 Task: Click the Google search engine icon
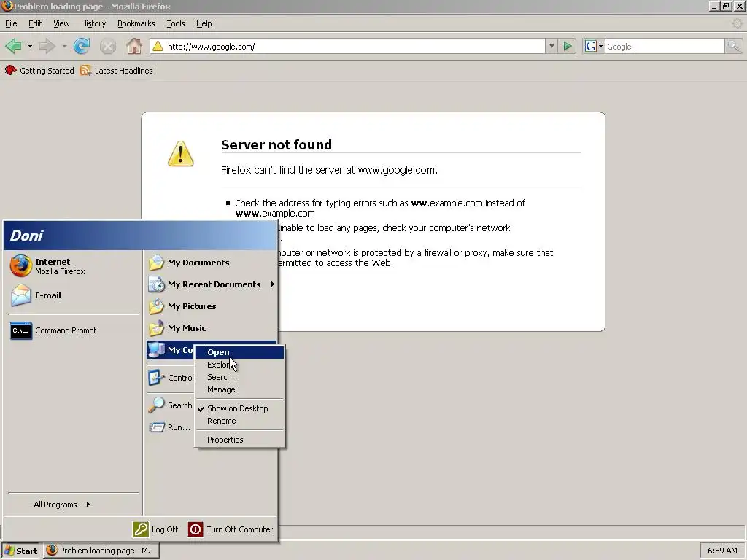coord(591,46)
